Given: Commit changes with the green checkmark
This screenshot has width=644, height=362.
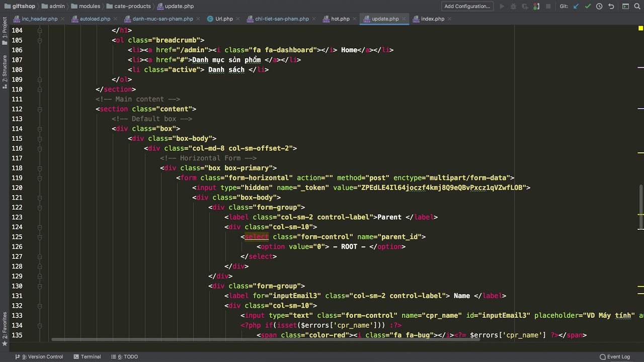Looking at the screenshot, I should [x=588, y=7].
